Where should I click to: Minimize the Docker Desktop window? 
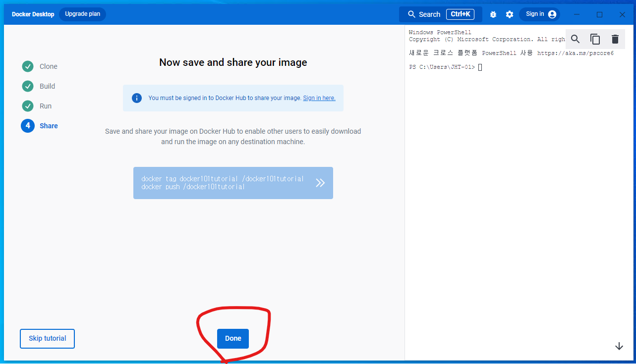[577, 14]
